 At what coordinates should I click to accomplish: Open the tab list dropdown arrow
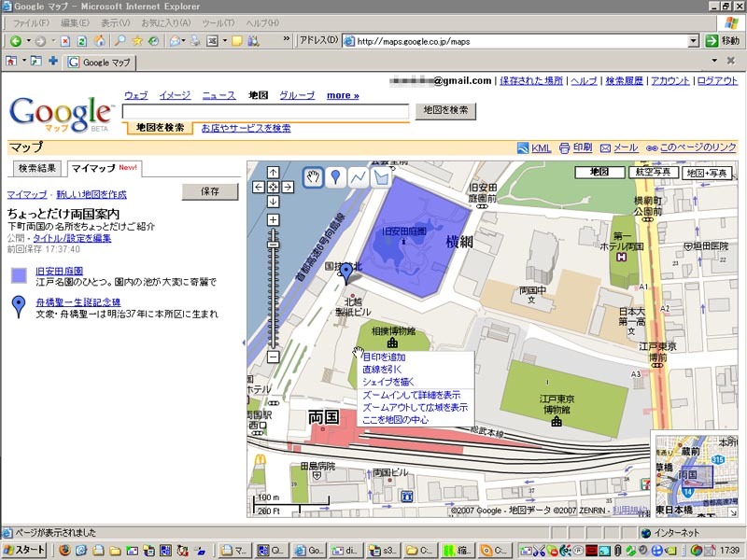point(714,61)
